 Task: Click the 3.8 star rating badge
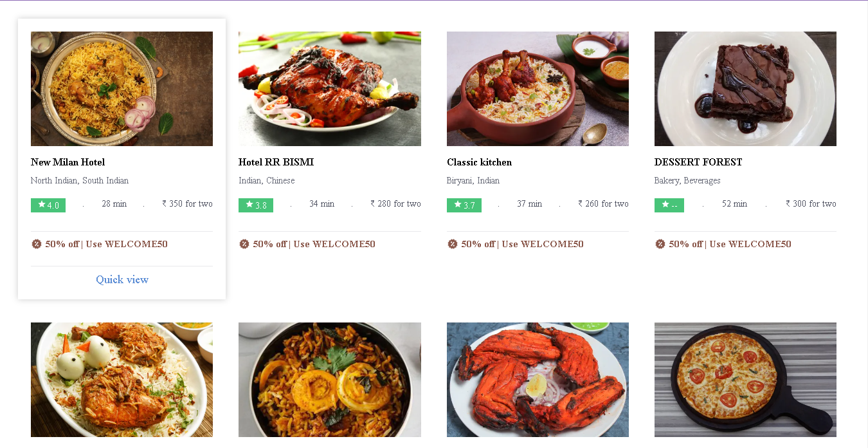tap(256, 205)
